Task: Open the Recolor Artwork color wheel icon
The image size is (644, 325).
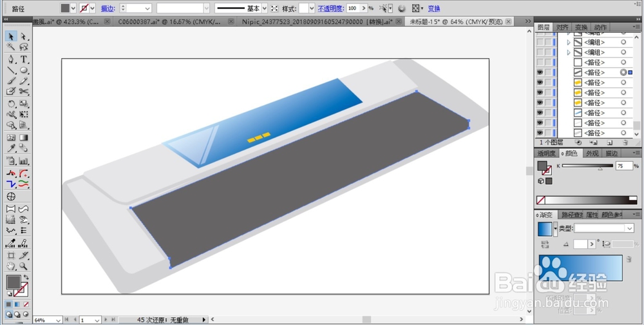Action: point(402,8)
